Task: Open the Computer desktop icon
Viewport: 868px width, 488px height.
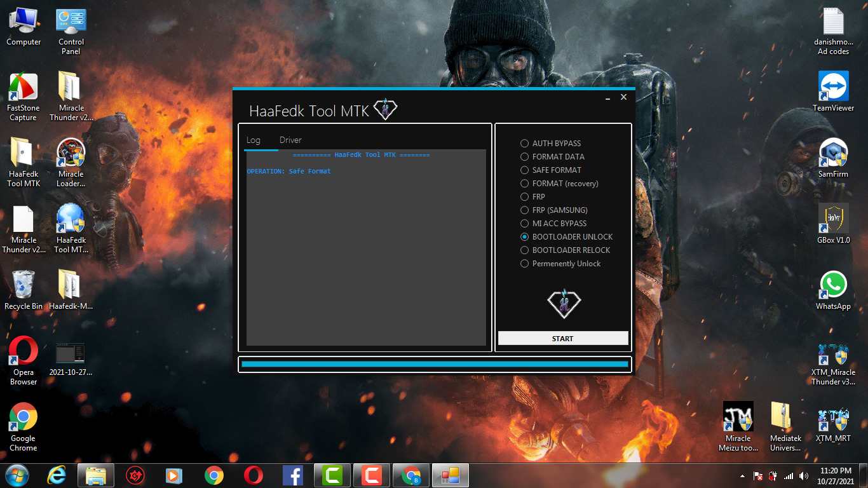Action: point(24,27)
